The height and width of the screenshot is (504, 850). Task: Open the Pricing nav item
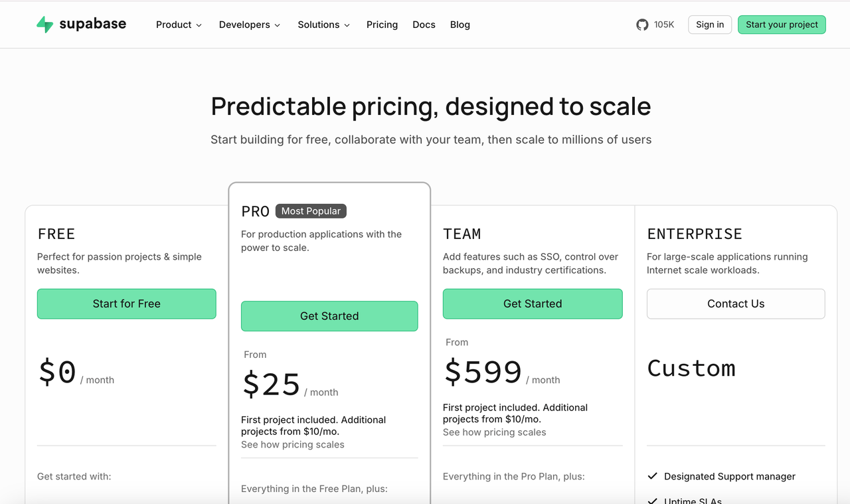[382, 25]
